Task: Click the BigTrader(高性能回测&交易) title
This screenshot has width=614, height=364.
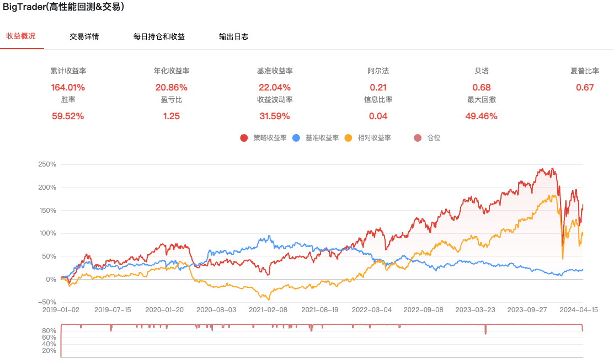Action: click(63, 7)
